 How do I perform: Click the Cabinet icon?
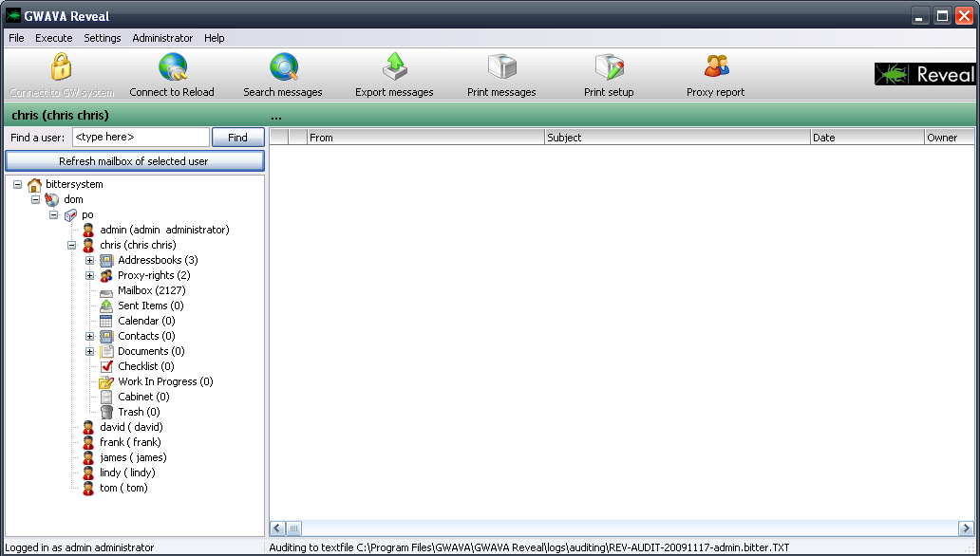[106, 397]
